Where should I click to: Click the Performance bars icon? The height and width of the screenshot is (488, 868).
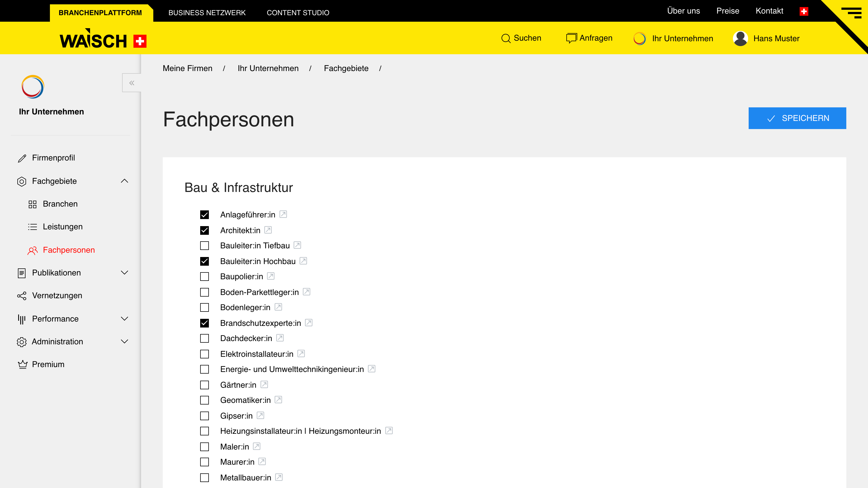tap(22, 319)
